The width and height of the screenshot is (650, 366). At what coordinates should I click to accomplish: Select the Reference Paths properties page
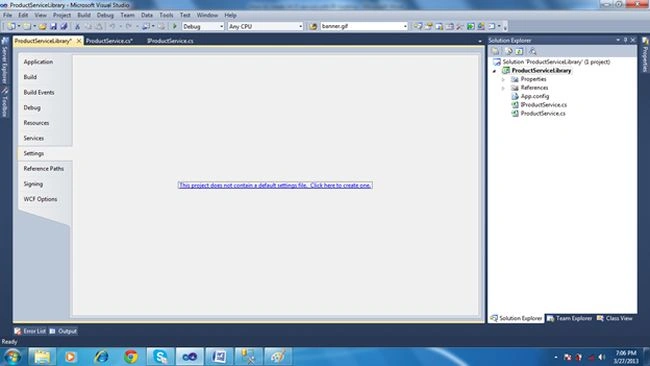click(45, 169)
